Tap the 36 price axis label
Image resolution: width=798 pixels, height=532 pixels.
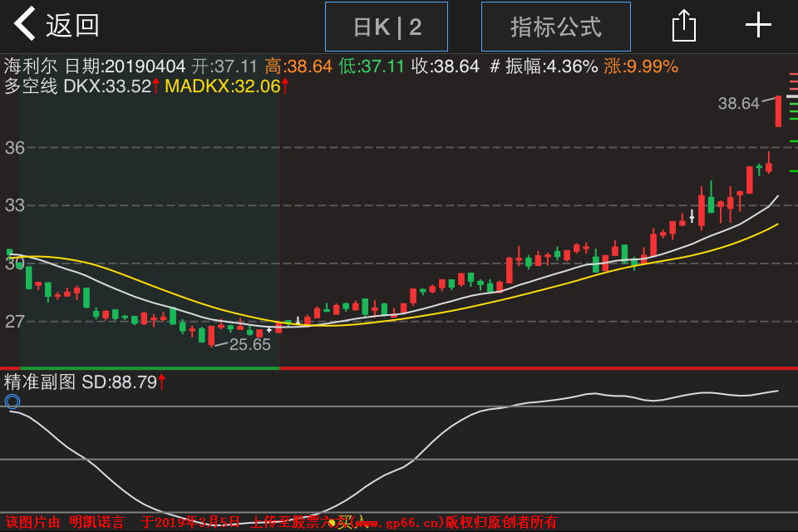(x=15, y=148)
